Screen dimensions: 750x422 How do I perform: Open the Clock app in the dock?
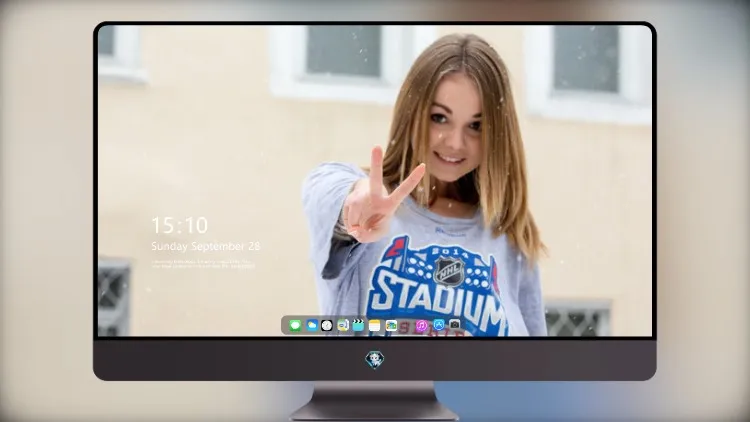(327, 325)
